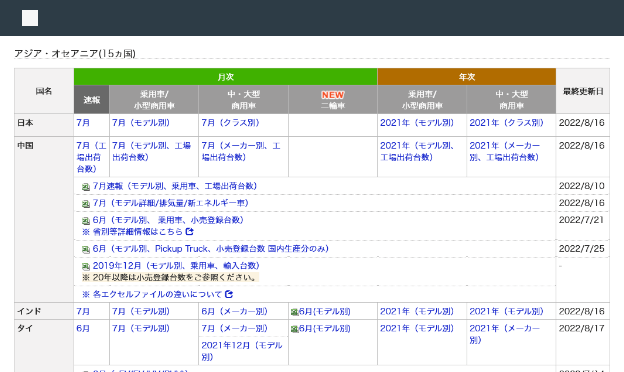Open Thailand 2021年12月(モデル別) link
Screen dimensions: 624x372
[x=242, y=351]
